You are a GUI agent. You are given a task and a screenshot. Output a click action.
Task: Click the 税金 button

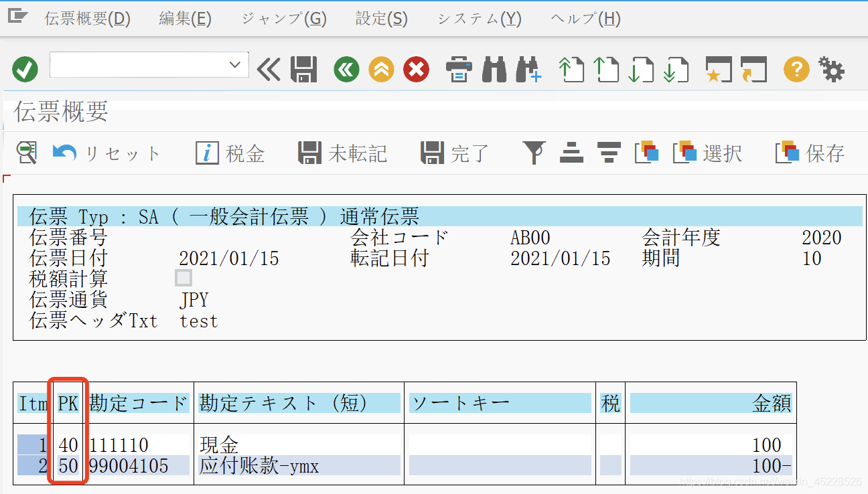(230, 154)
